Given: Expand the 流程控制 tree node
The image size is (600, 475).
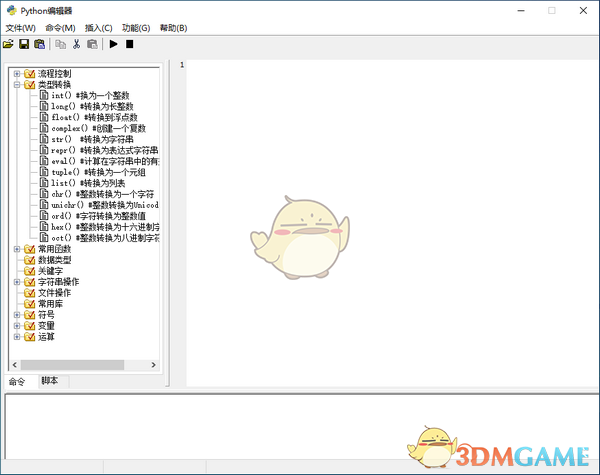Looking at the screenshot, I should tap(17, 73).
